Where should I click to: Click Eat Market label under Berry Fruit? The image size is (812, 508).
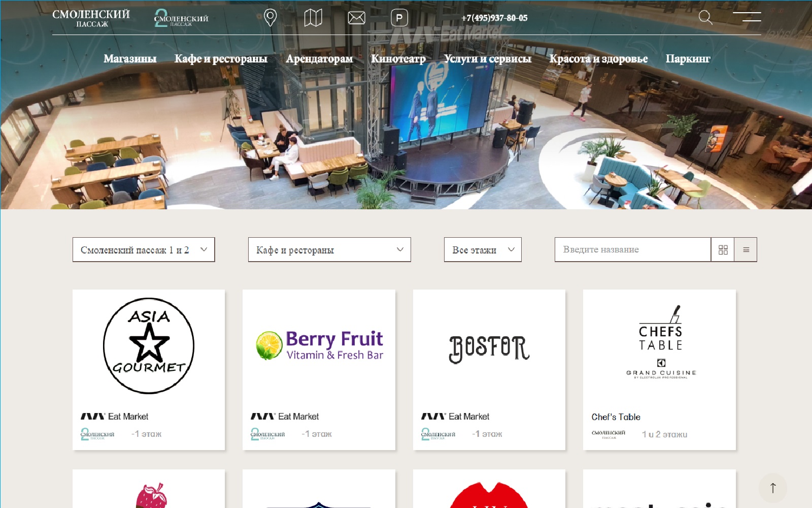coord(285,417)
